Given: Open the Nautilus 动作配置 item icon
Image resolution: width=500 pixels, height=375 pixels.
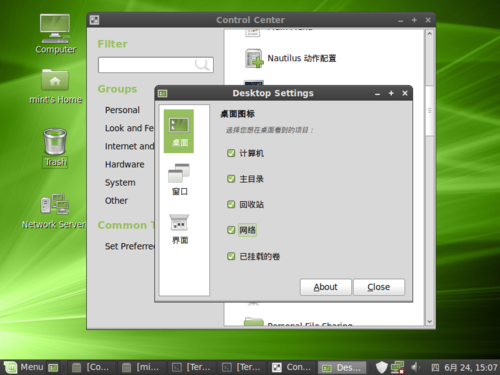Looking at the screenshot, I should tap(254, 58).
